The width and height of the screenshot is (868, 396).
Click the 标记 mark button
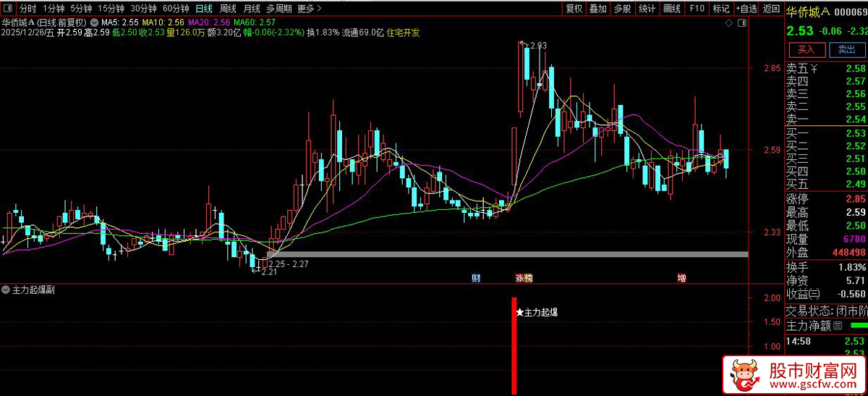pyautogui.click(x=721, y=9)
